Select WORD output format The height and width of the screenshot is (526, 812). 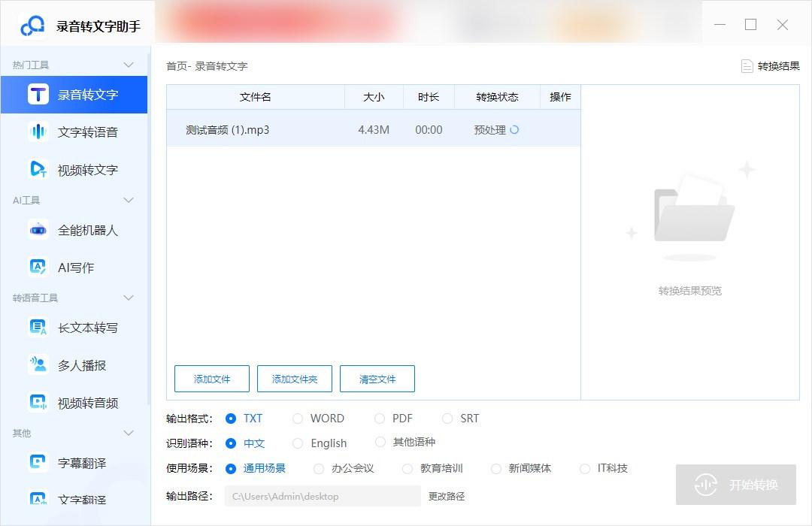[x=319, y=419]
